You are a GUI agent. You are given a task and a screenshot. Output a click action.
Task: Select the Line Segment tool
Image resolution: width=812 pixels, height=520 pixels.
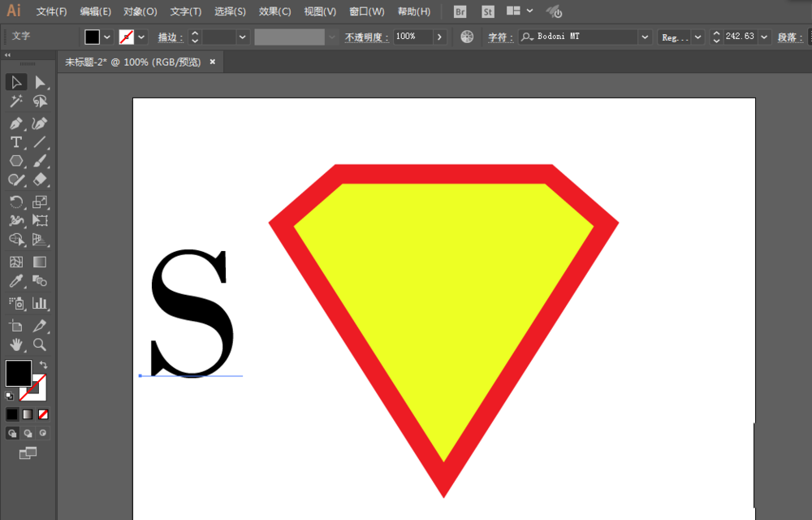click(40, 142)
